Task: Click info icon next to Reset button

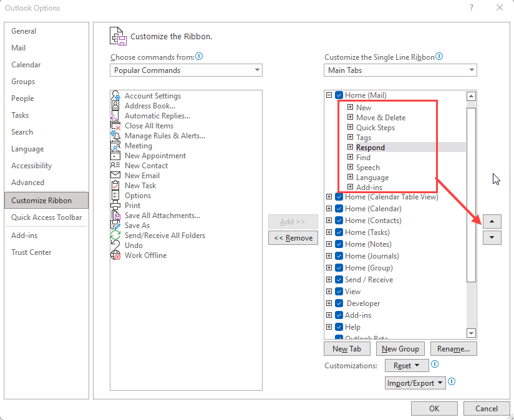Action: click(435, 364)
